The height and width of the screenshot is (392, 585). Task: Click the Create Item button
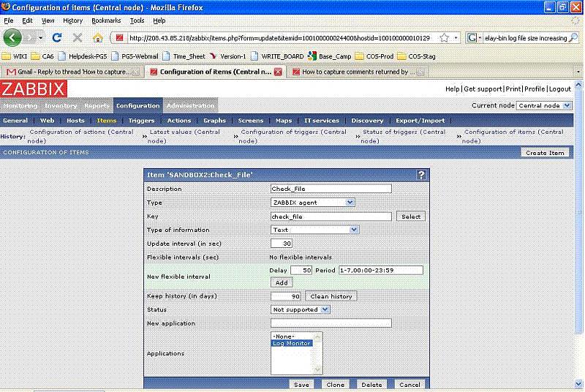click(545, 153)
